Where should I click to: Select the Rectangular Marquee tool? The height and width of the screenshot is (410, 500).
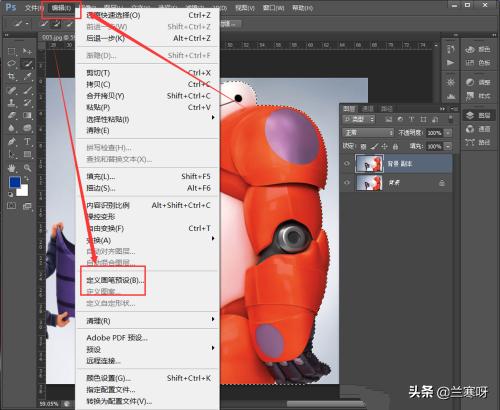(11, 51)
